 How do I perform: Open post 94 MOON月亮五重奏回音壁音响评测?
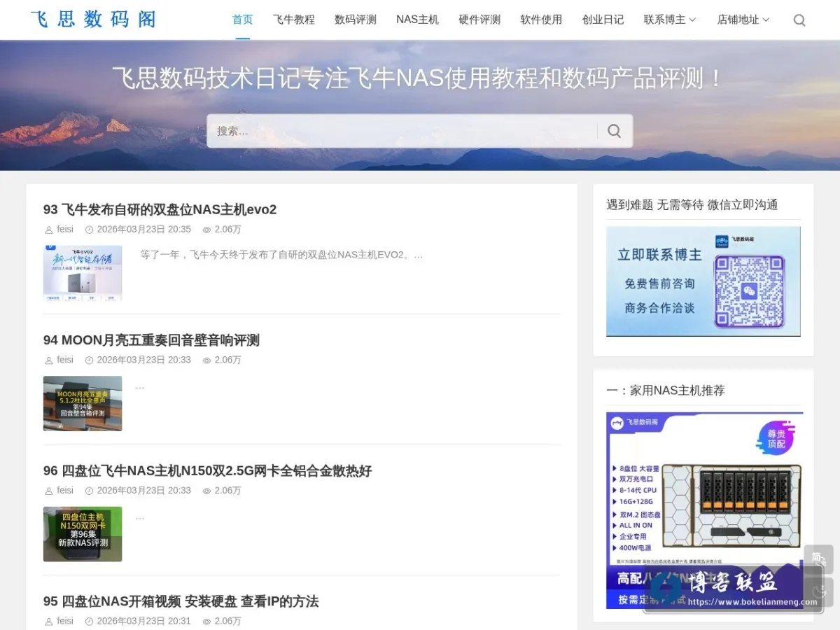pos(151,340)
